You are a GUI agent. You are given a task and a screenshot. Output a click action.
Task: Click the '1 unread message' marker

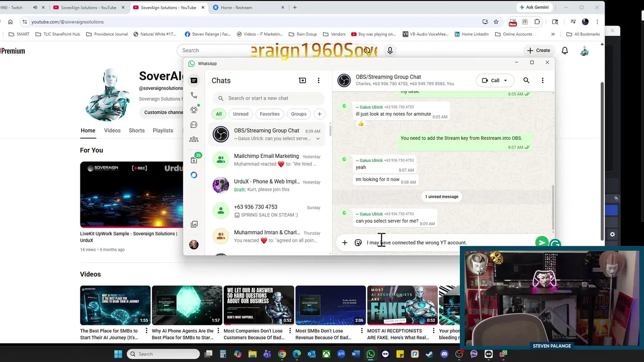442,197
